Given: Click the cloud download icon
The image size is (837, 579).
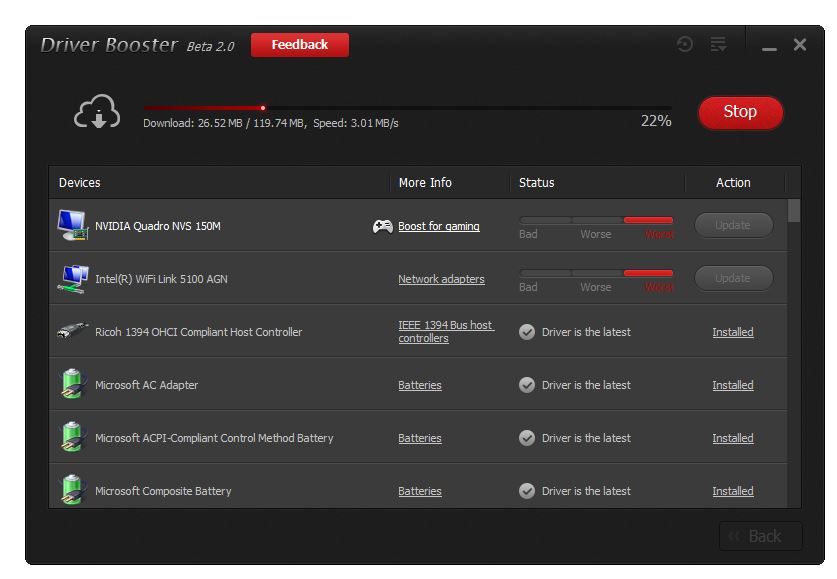Looking at the screenshot, I should 97,112.
